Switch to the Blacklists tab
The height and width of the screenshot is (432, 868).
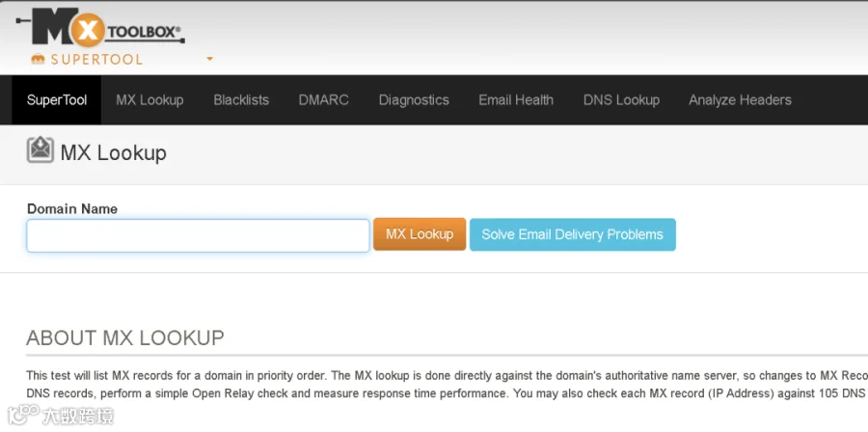tap(241, 100)
